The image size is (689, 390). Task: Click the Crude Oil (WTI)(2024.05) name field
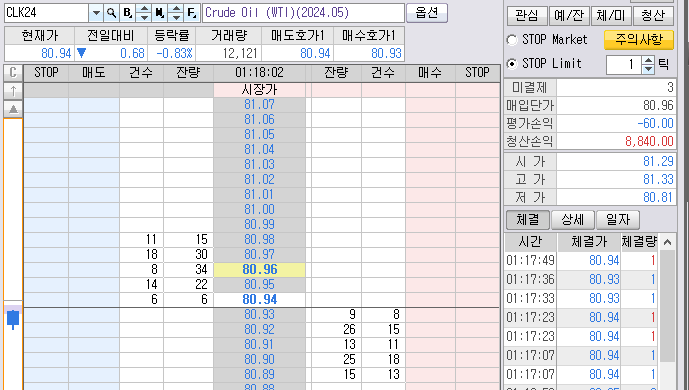pyautogui.click(x=303, y=13)
